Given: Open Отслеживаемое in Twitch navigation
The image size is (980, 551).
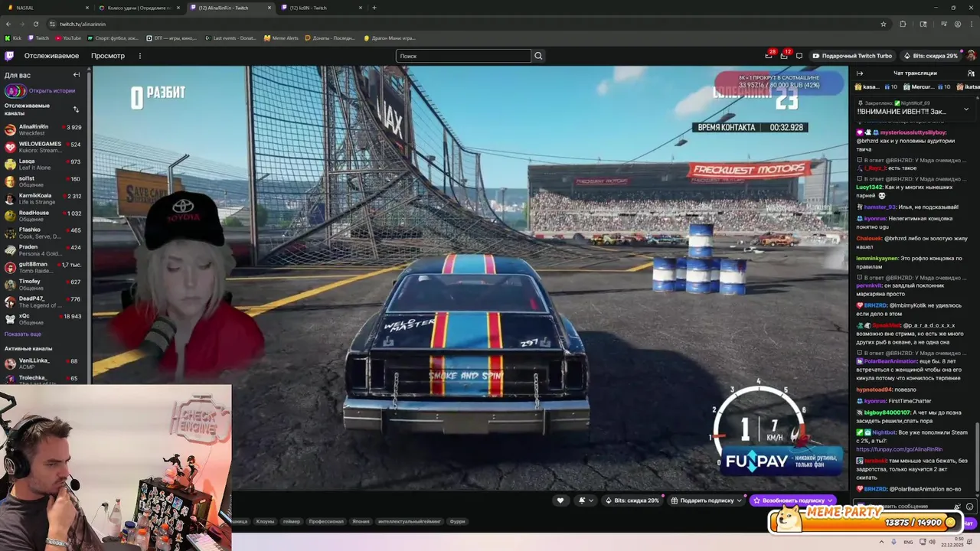Looking at the screenshot, I should tap(51, 56).
